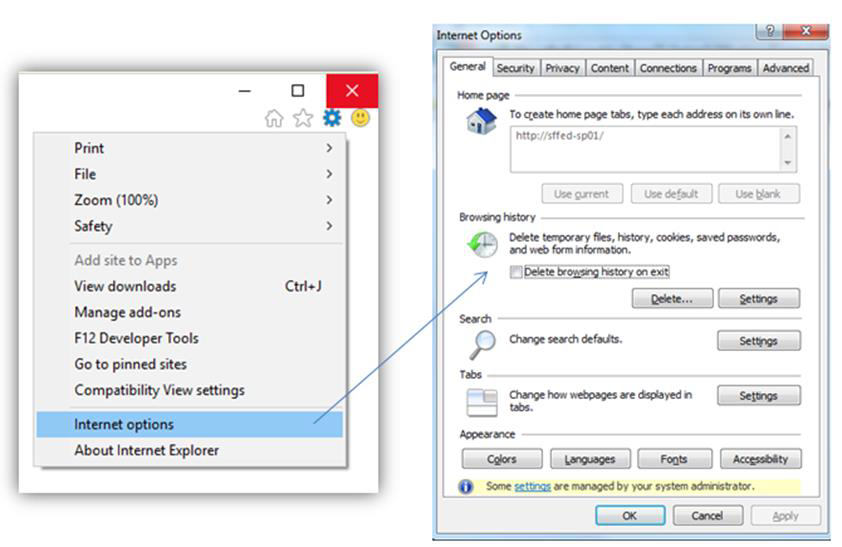
Task: Switch to the Security tab
Action: pyautogui.click(x=515, y=68)
